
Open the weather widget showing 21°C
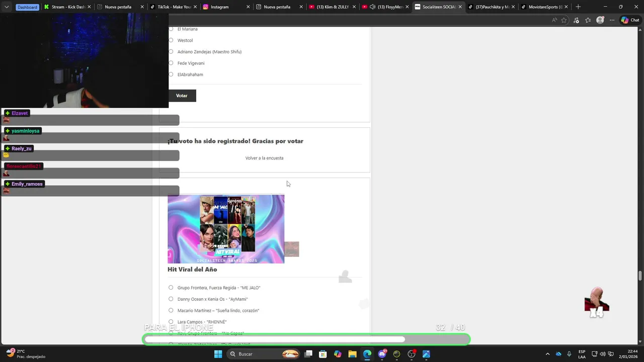coord(26,354)
